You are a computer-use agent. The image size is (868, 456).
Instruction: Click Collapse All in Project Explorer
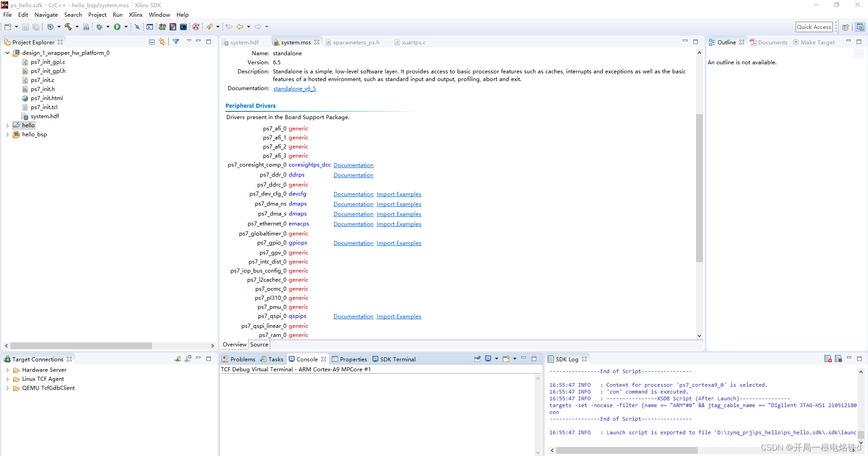coord(152,42)
